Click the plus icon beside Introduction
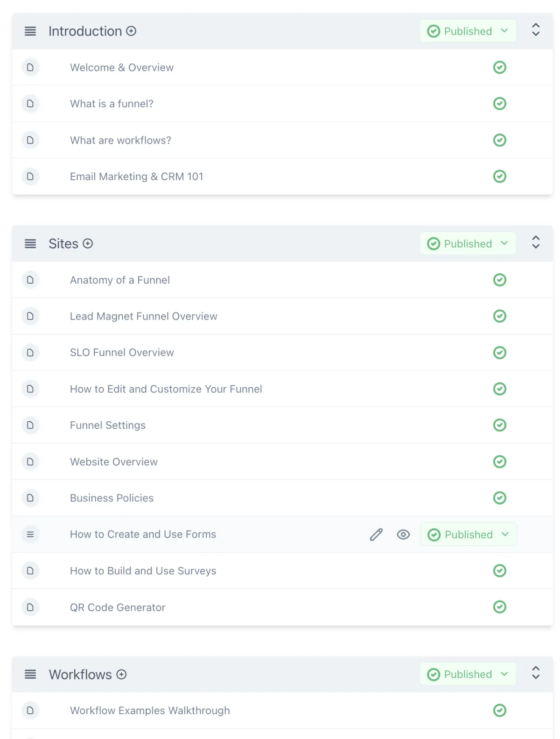The width and height of the screenshot is (560, 739). (132, 31)
